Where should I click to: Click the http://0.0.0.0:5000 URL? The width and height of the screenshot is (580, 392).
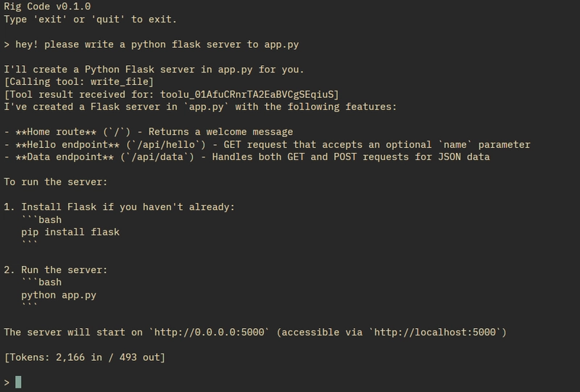tap(212, 332)
